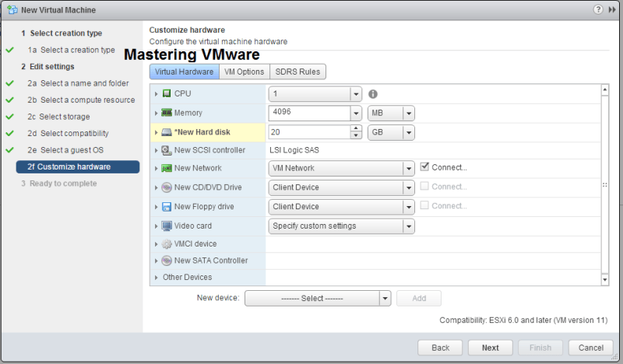The width and height of the screenshot is (623, 364).
Task: Expand the Other Devices row
Action: [x=157, y=278]
